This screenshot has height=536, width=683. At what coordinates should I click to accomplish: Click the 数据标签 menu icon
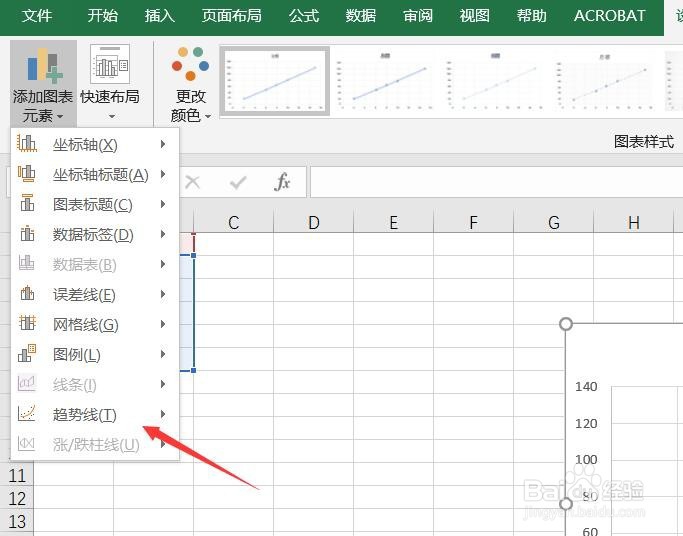27,234
